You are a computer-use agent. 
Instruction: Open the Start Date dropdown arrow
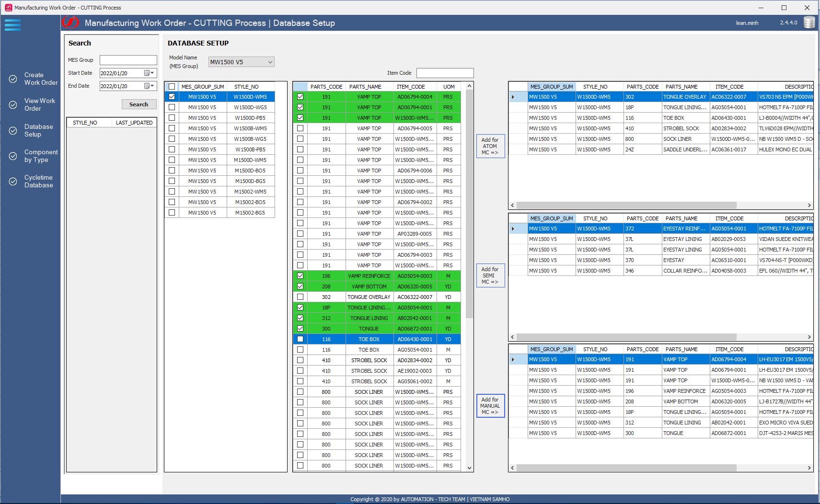pos(153,73)
